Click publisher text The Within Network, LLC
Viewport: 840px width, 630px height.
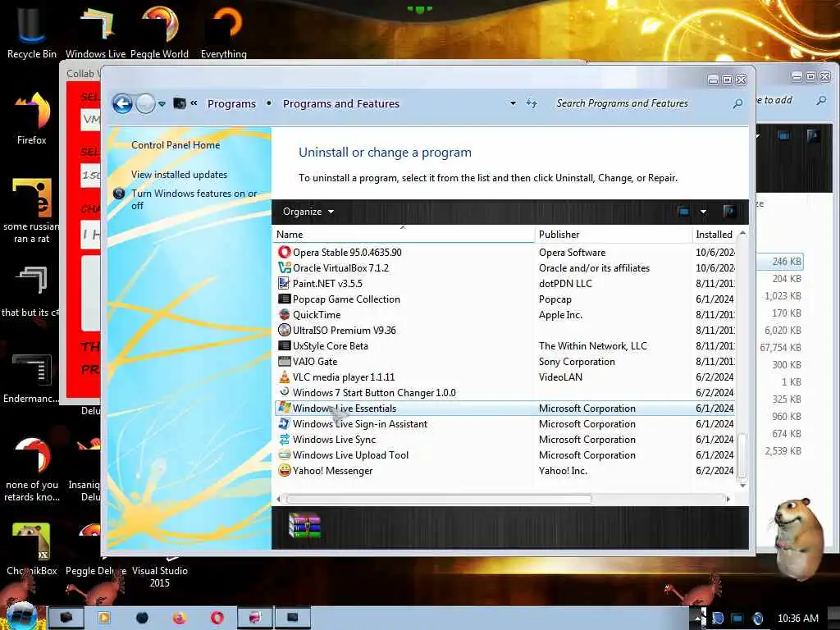[x=593, y=345]
